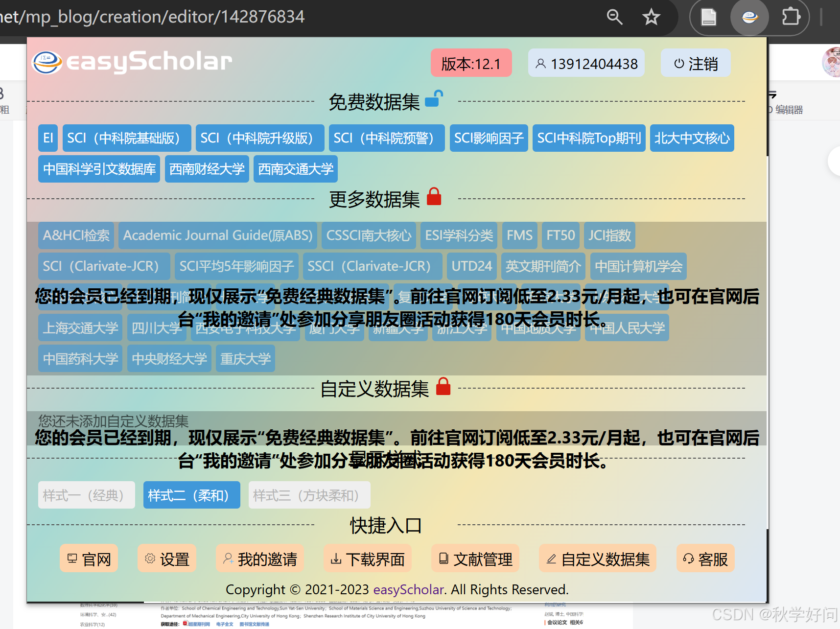Toggle 西南交通大学 dataset
The width and height of the screenshot is (840, 629).
pyautogui.click(x=296, y=169)
